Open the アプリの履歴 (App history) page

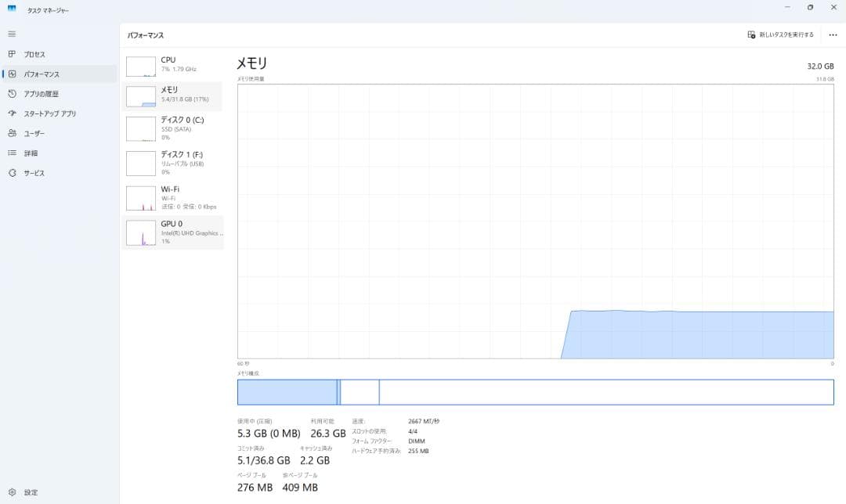click(39, 93)
